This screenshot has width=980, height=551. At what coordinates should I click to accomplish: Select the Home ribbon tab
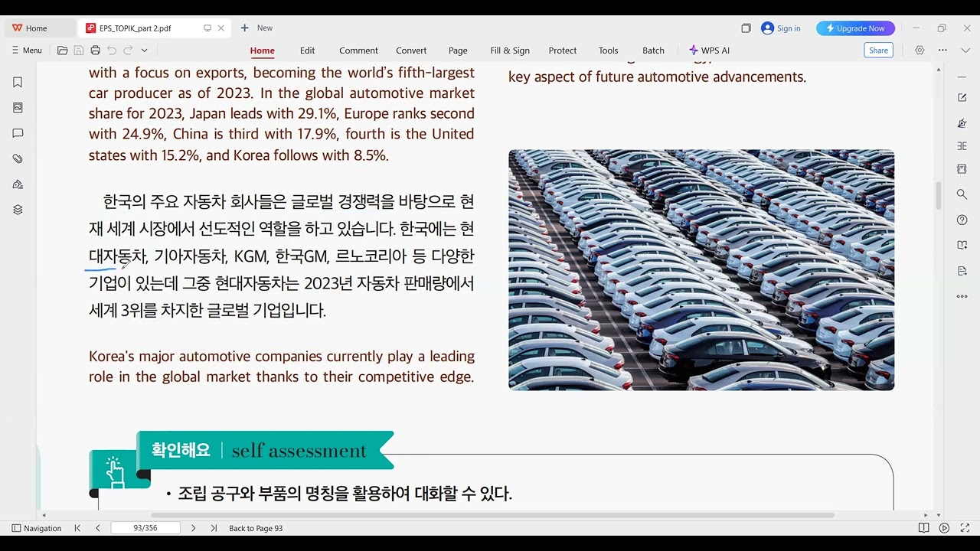(x=263, y=51)
